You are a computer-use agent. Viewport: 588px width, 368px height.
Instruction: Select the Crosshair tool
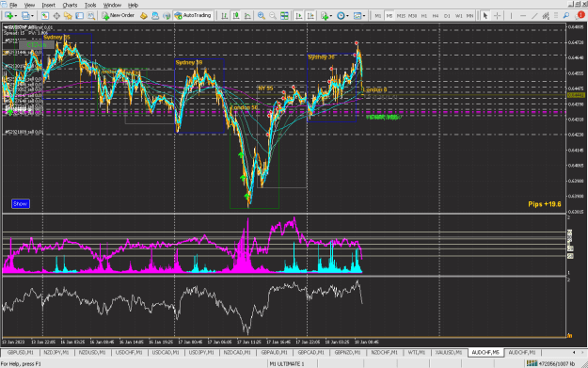pos(498,16)
